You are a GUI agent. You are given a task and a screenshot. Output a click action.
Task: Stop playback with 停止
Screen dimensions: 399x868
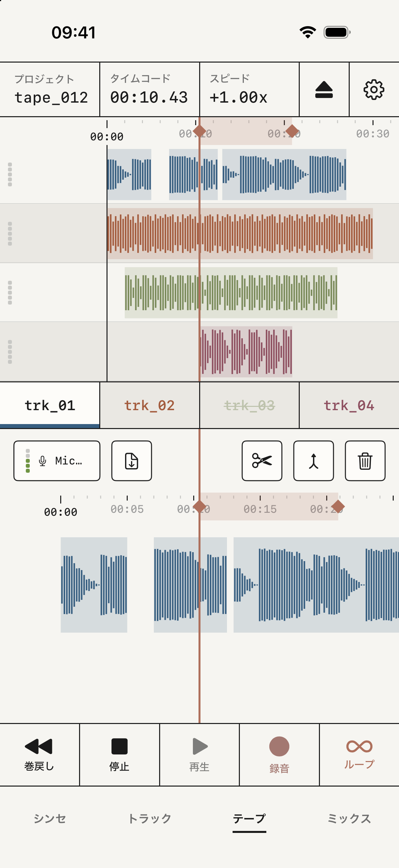tap(119, 755)
